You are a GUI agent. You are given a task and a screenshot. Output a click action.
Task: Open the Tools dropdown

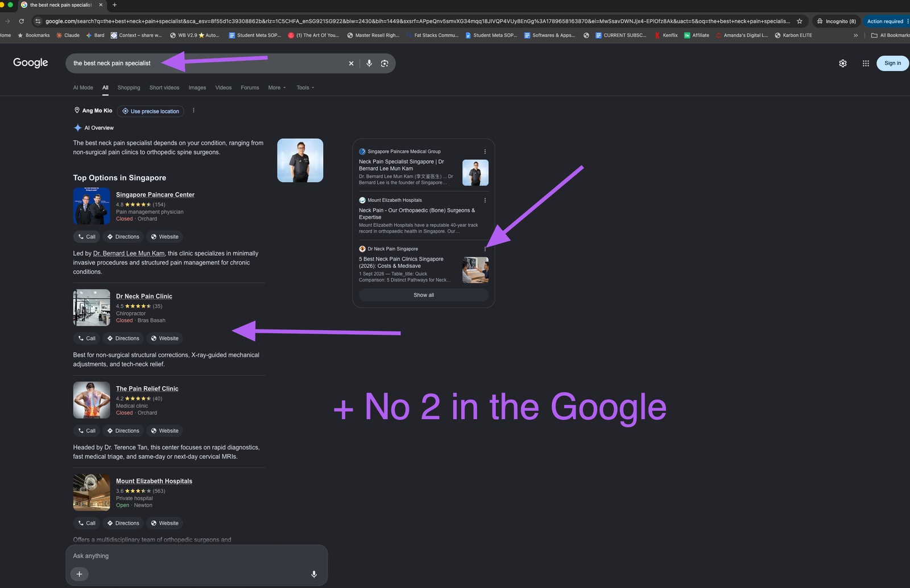(305, 88)
